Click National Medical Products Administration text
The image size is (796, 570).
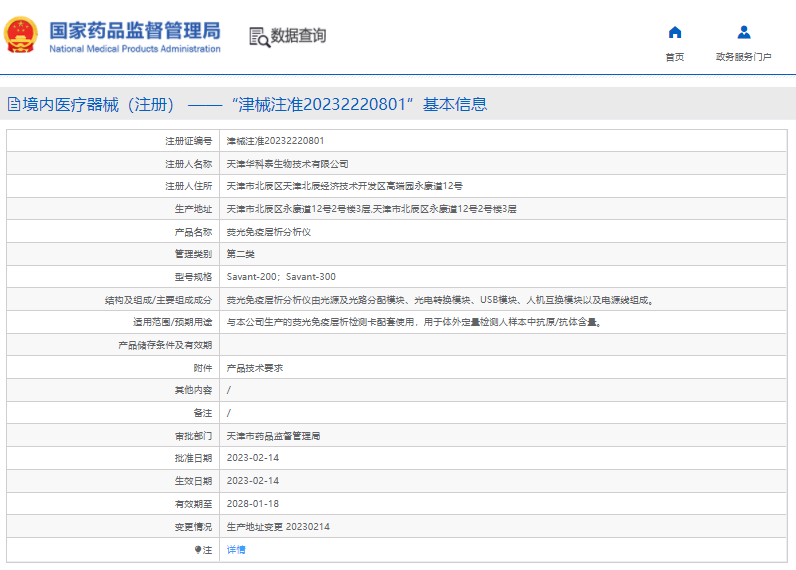135,49
